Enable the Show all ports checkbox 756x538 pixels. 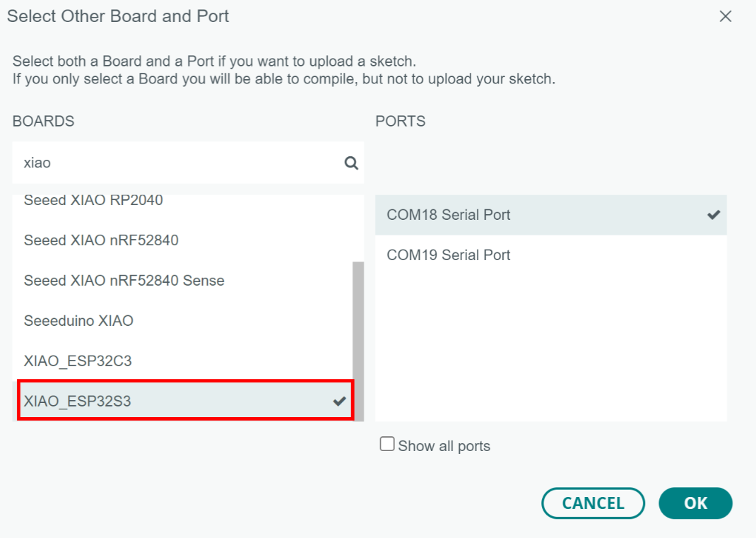pyautogui.click(x=387, y=444)
